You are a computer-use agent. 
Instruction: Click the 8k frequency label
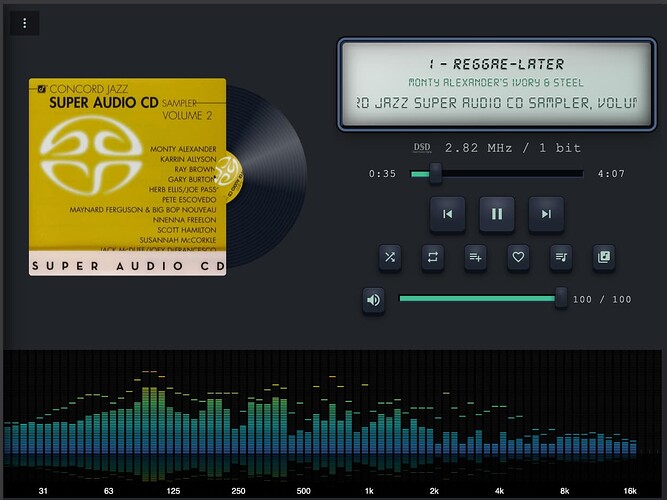(x=564, y=491)
